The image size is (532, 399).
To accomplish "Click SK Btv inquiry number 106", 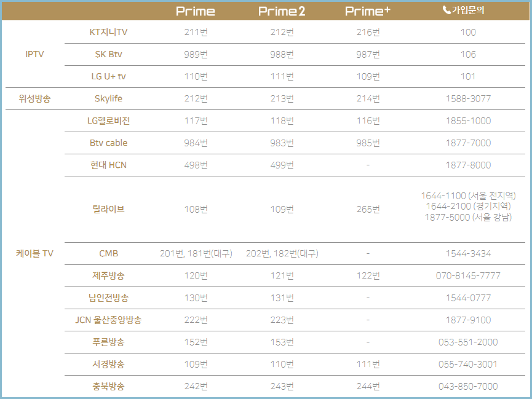I will (468, 54).
